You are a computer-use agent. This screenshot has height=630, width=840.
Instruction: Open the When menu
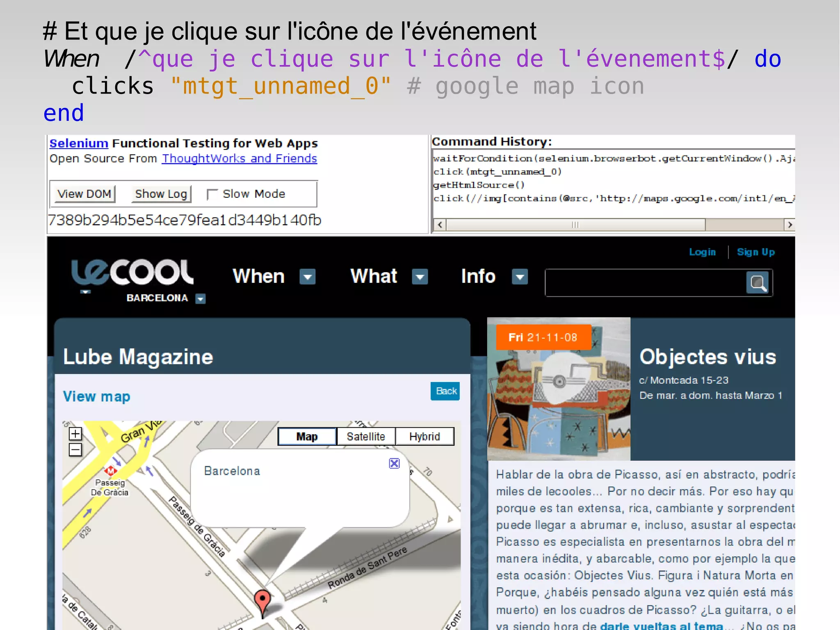click(x=258, y=276)
